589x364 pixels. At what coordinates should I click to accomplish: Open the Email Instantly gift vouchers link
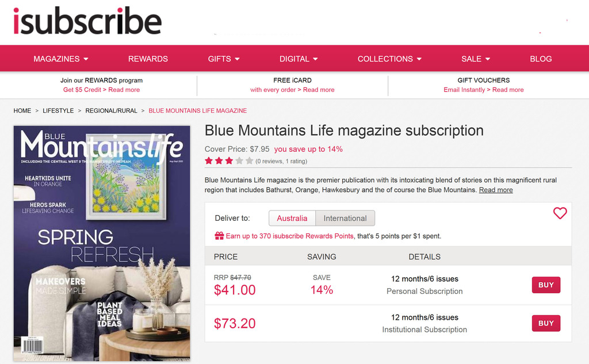(x=483, y=90)
